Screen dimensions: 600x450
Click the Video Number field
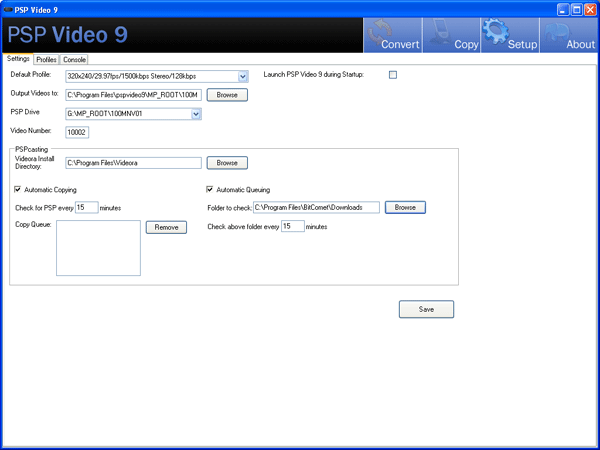click(x=77, y=132)
